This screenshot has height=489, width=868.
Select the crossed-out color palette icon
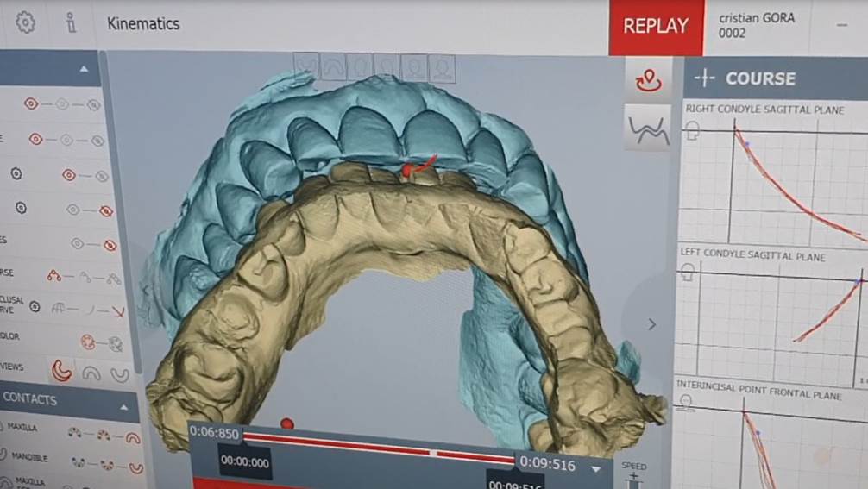coord(115,344)
